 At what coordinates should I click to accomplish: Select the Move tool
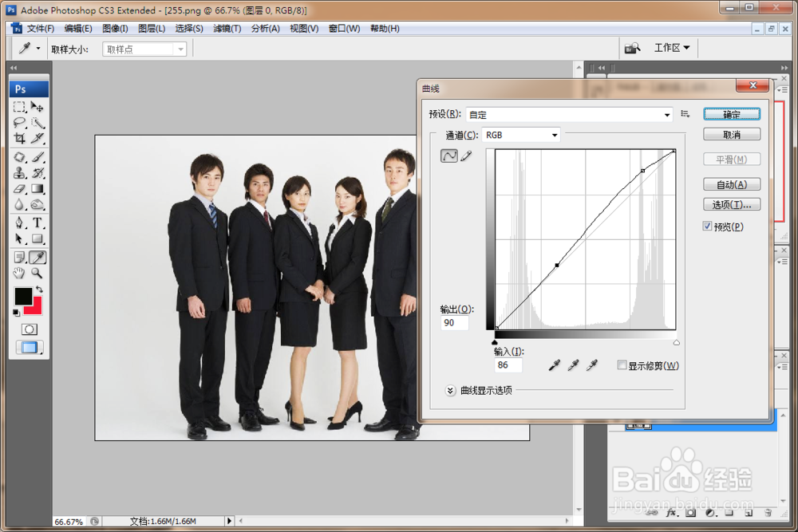[38, 107]
